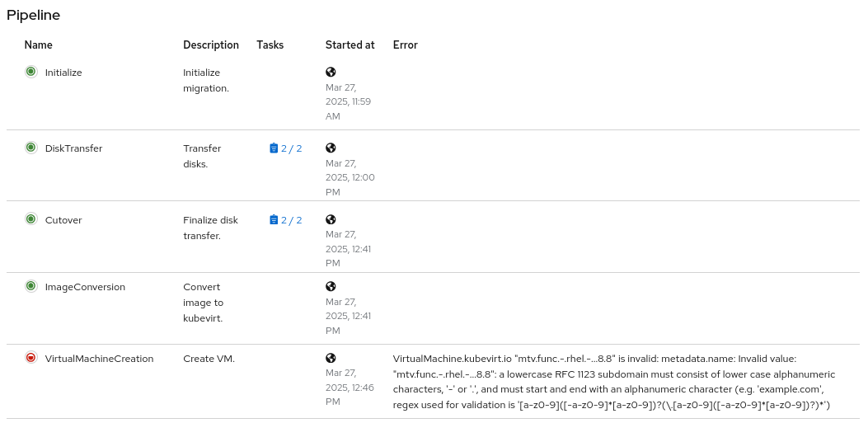The width and height of the screenshot is (868, 423).
Task: Click the ImageConversion success status icon
Action: point(30,286)
